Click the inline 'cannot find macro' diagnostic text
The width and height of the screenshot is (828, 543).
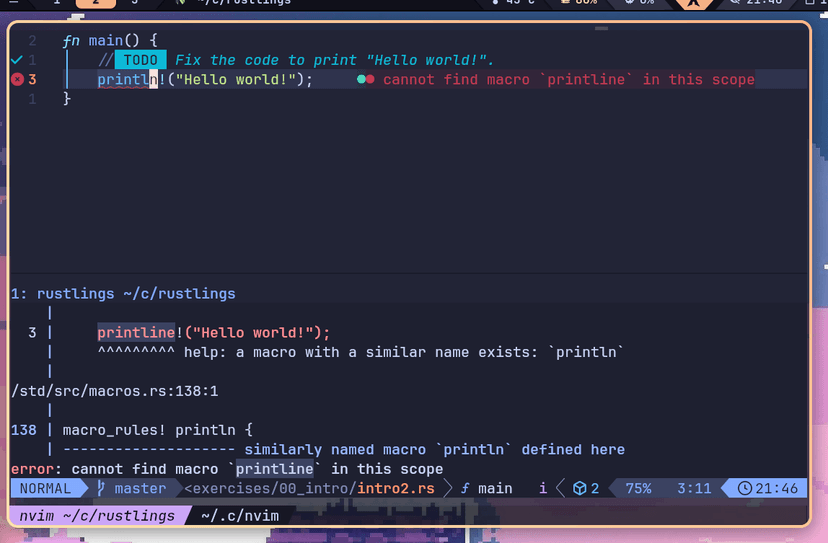pyautogui.click(x=568, y=80)
